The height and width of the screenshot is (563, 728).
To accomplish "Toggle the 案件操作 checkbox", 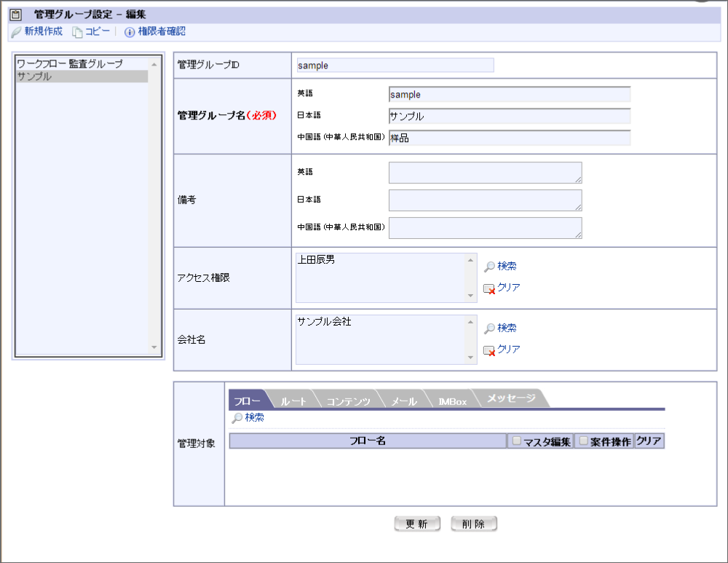I will [584, 441].
